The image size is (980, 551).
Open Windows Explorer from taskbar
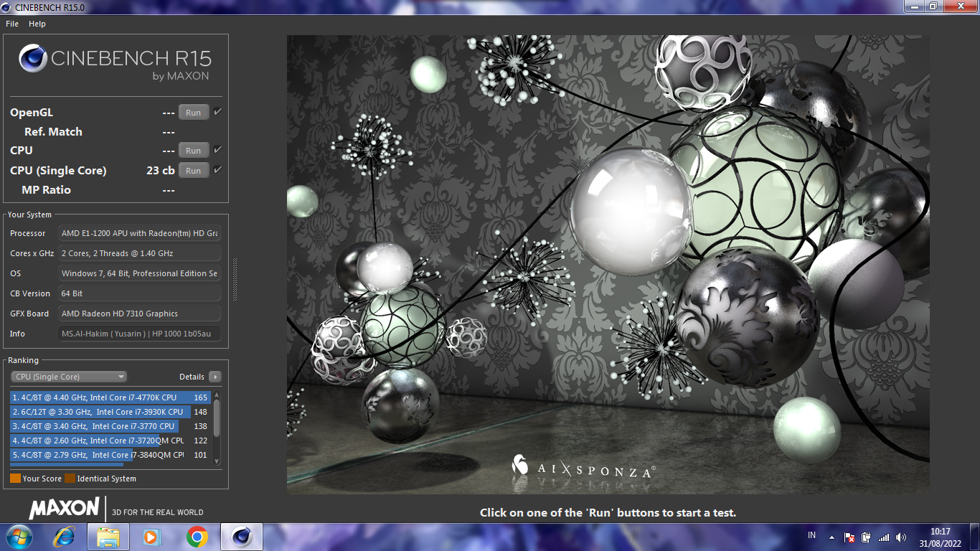(x=108, y=537)
